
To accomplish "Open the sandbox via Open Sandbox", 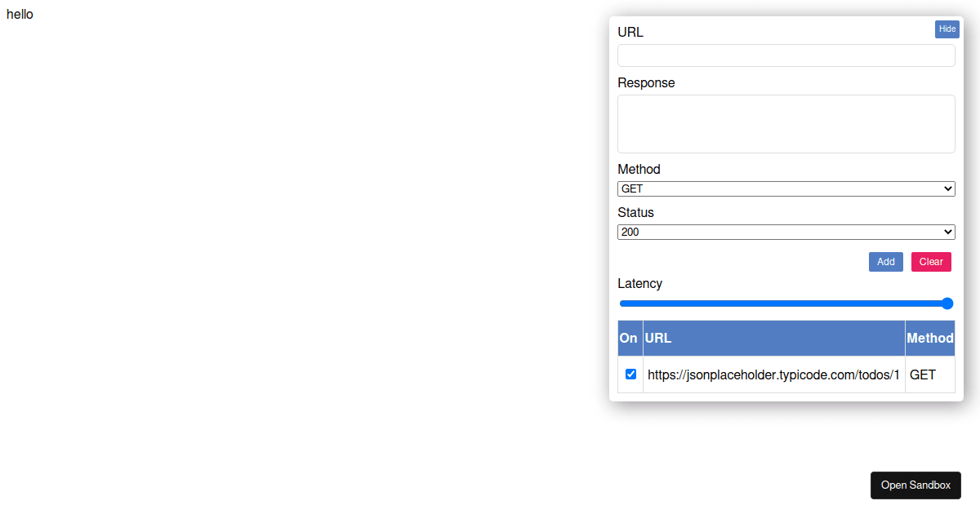I will (x=915, y=485).
